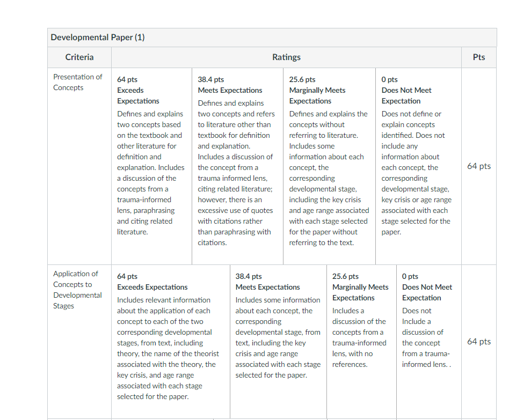The width and height of the screenshot is (509, 420).
Task: Click Application of Concepts to Developmental Stages
Action: point(77,290)
